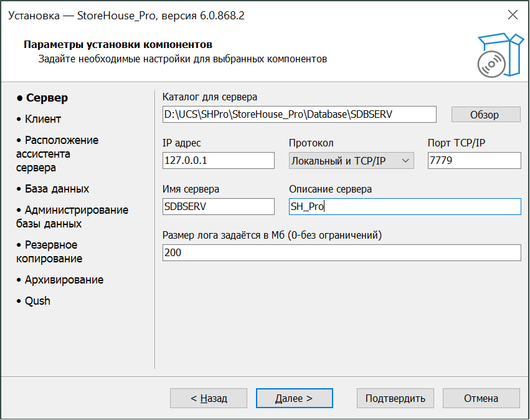Click the log size field showing 200
The height and width of the screenshot is (420, 530).
tap(341, 253)
